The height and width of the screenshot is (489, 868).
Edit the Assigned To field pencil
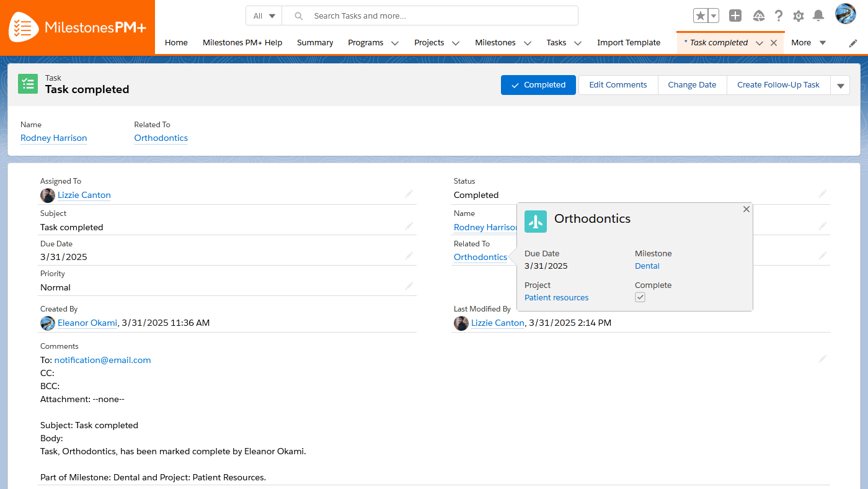pos(409,194)
